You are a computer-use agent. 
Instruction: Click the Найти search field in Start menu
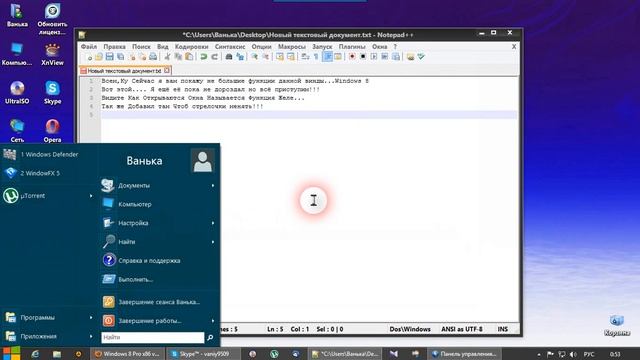(x=153, y=338)
